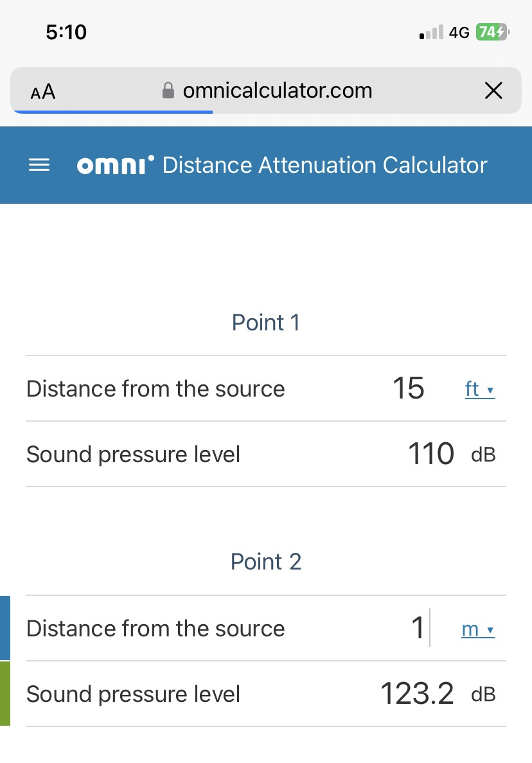Tap the Point 2 section heading
Viewport: 532px width, 763px height.
pyautogui.click(x=266, y=562)
